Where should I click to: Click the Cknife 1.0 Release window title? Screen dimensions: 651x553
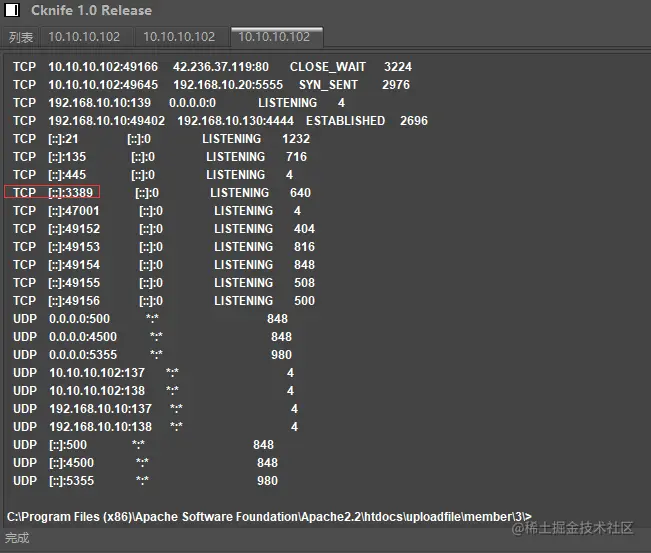tap(91, 10)
